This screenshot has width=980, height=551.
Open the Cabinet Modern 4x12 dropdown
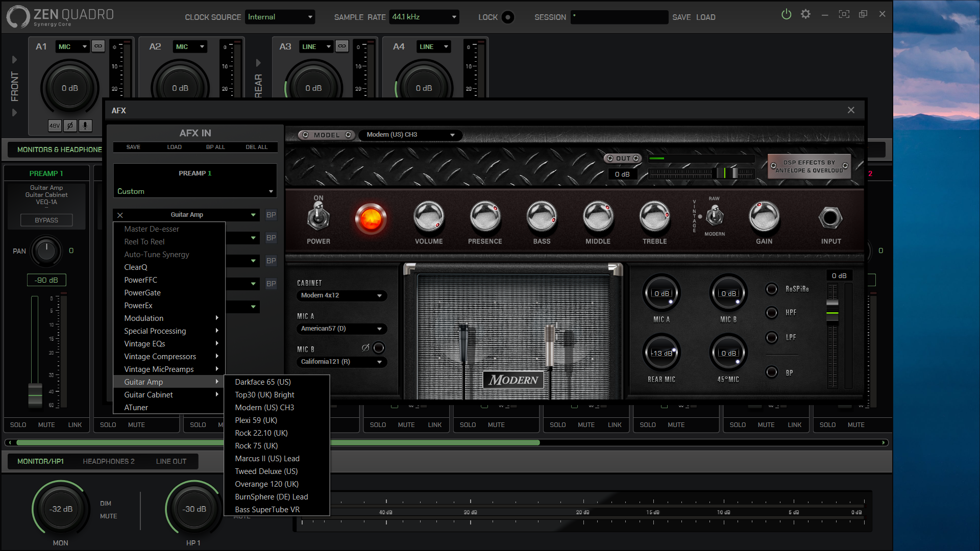[341, 295]
